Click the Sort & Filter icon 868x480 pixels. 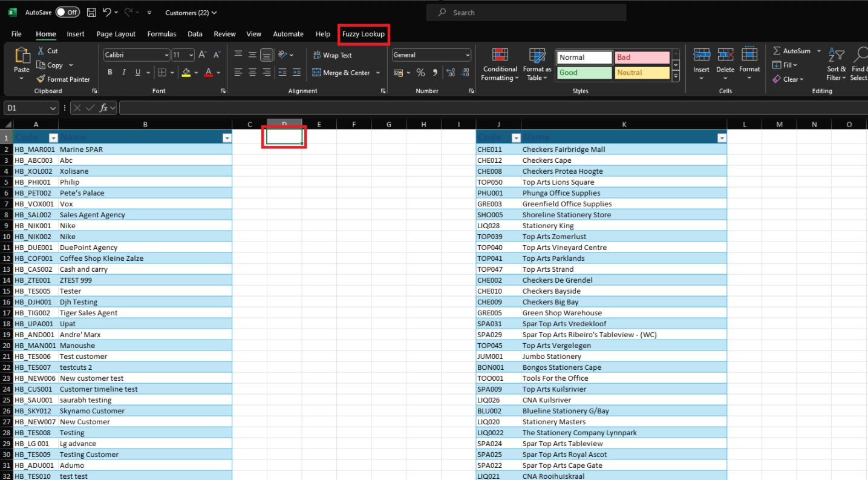(836, 56)
